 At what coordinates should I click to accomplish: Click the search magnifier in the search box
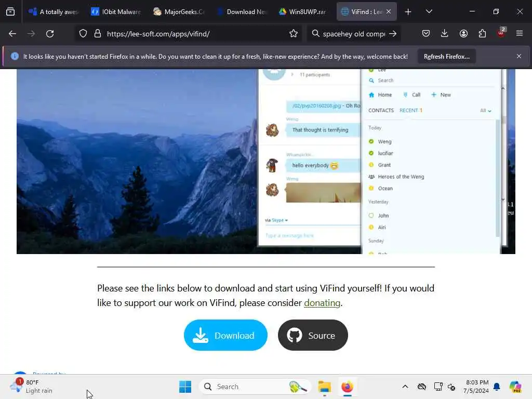point(315,33)
